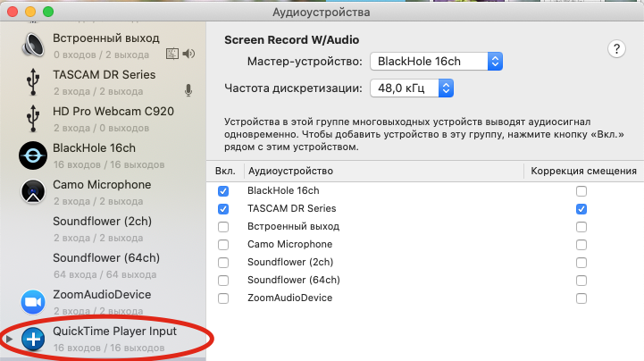Select Soundflower (2ch) in the sidebar
The height and width of the screenshot is (361, 644).
tap(102, 222)
